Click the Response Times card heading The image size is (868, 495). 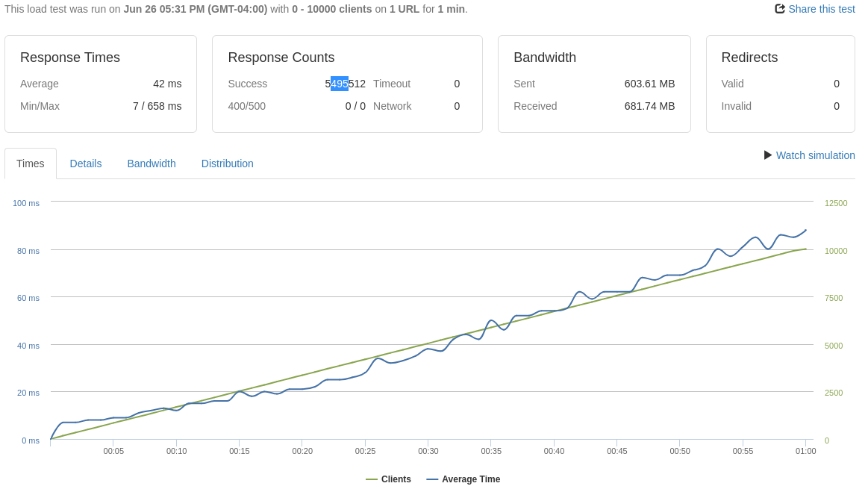(70, 57)
